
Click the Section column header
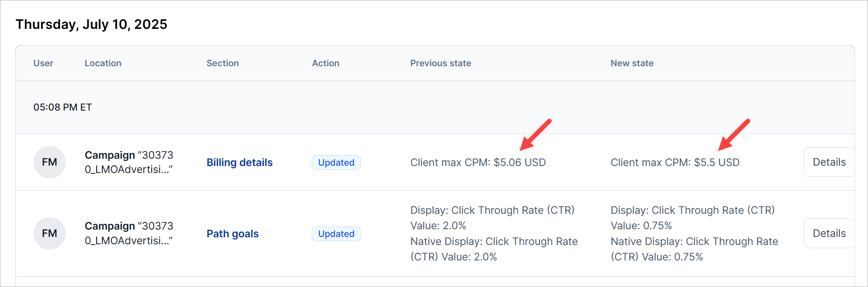[x=222, y=63]
